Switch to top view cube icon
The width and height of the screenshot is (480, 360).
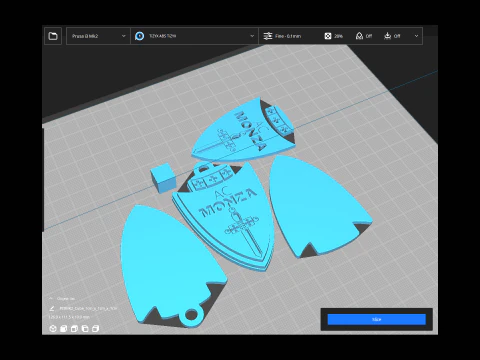click(x=74, y=329)
